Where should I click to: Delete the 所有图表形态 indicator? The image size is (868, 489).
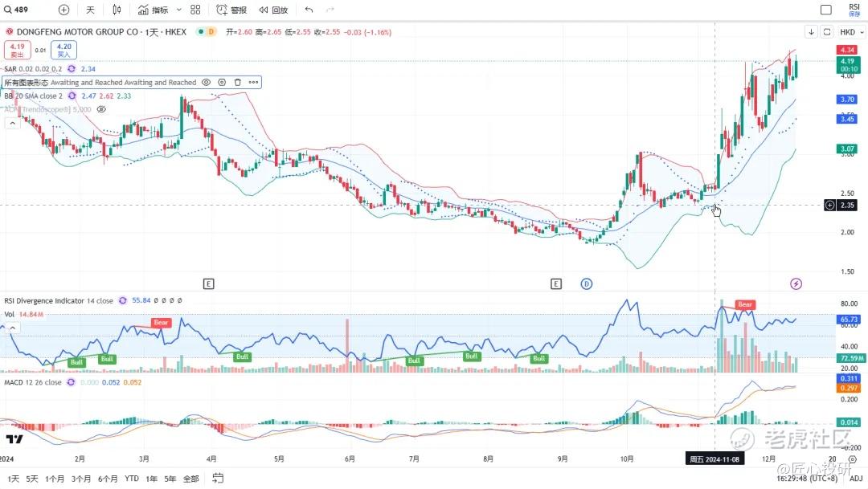237,83
